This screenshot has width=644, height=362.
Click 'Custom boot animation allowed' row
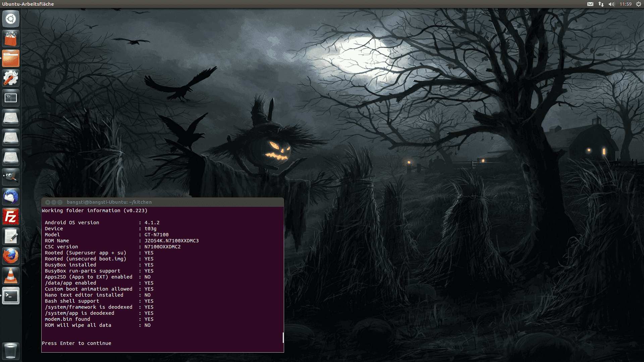[x=99, y=289]
